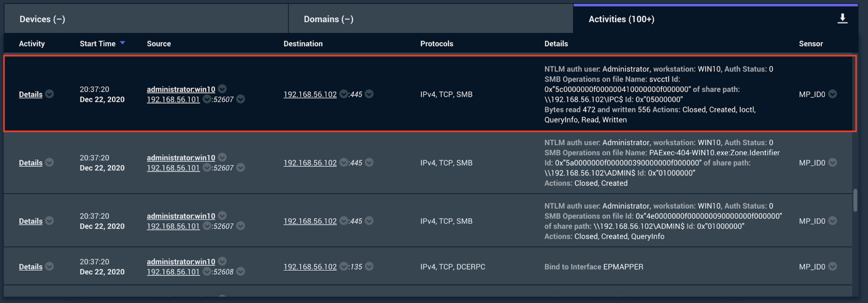Expand MP_ID0 sensor chevron in first row
This screenshot has height=303, width=868.
832,94
